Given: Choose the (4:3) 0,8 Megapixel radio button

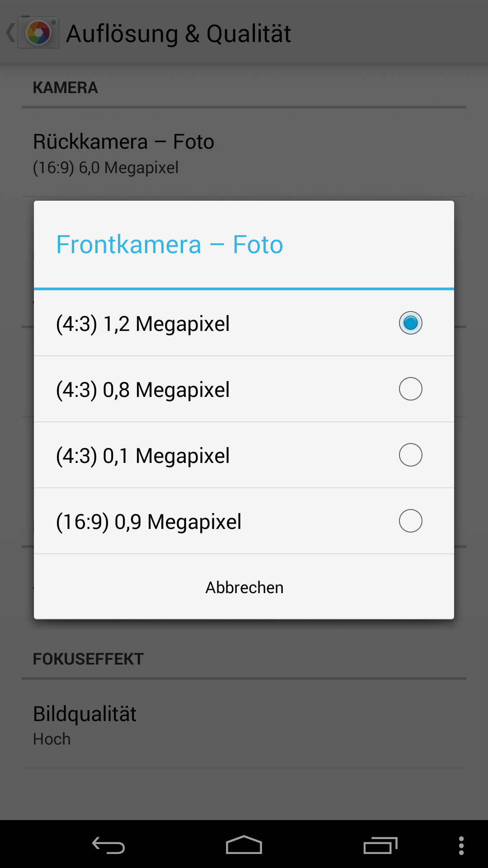Looking at the screenshot, I should click(410, 389).
